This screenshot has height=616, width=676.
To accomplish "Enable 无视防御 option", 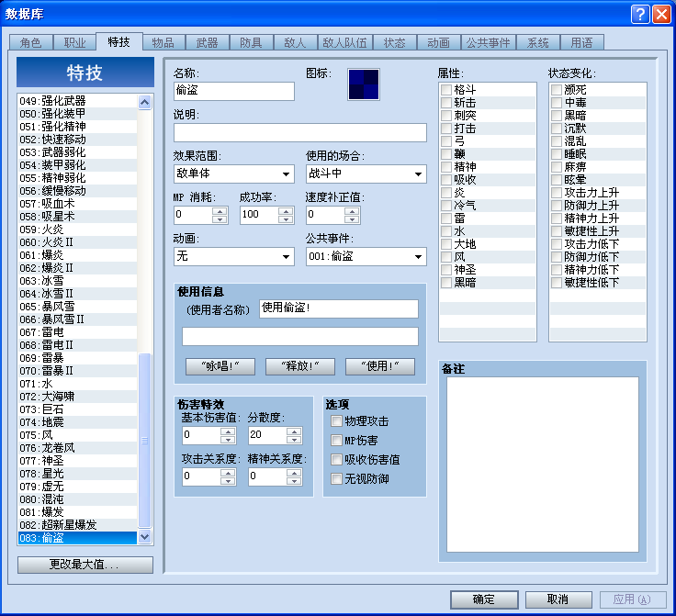I will [336, 478].
